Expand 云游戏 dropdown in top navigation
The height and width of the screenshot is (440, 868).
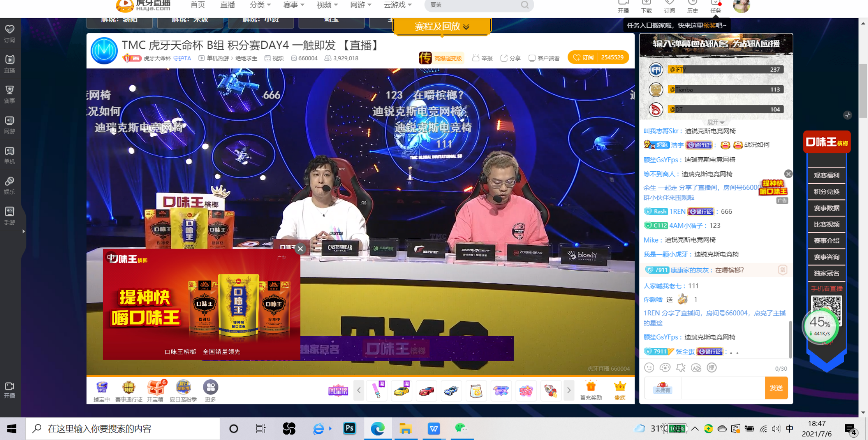[397, 5]
